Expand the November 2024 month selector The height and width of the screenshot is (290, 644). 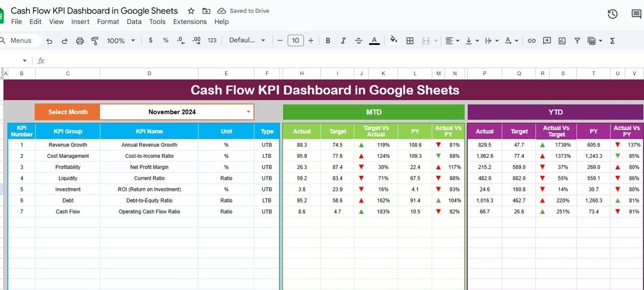coord(248,112)
